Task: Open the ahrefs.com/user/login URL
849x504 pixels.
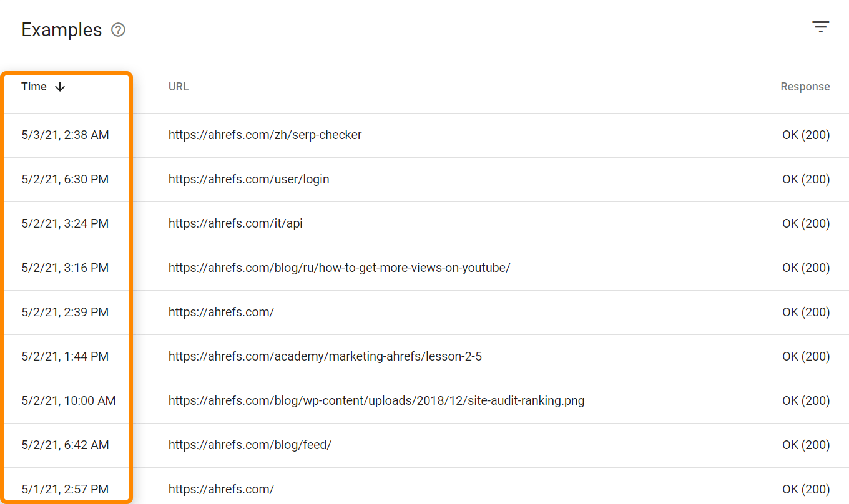Action: (248, 179)
